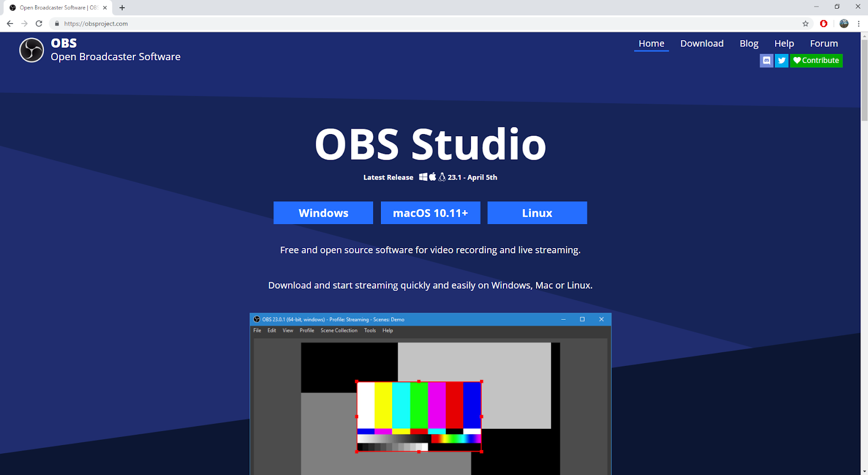The width and height of the screenshot is (868, 475).
Task: Click the Open Broadcaster Software title link
Action: (116, 56)
